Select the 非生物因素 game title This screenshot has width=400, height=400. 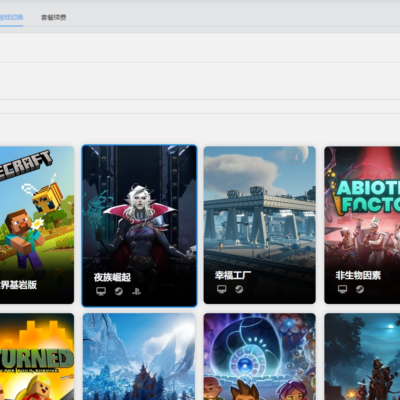[x=358, y=275]
